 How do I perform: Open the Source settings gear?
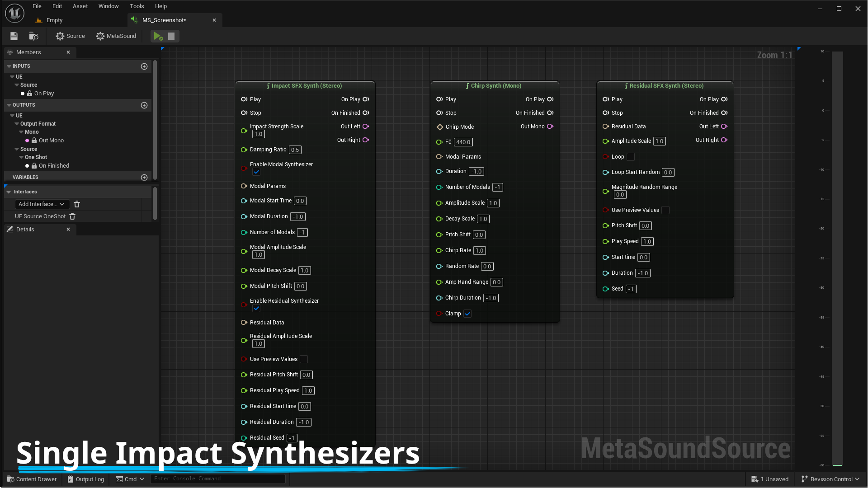[x=70, y=36]
